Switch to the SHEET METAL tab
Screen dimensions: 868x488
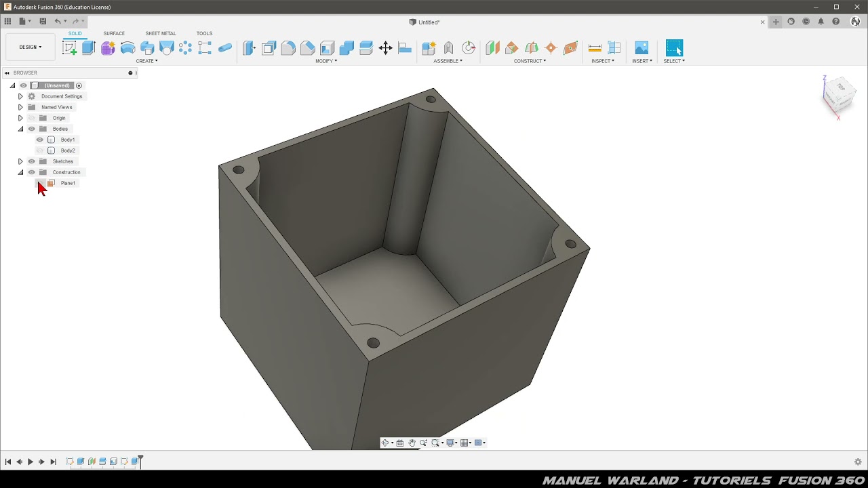tap(161, 33)
